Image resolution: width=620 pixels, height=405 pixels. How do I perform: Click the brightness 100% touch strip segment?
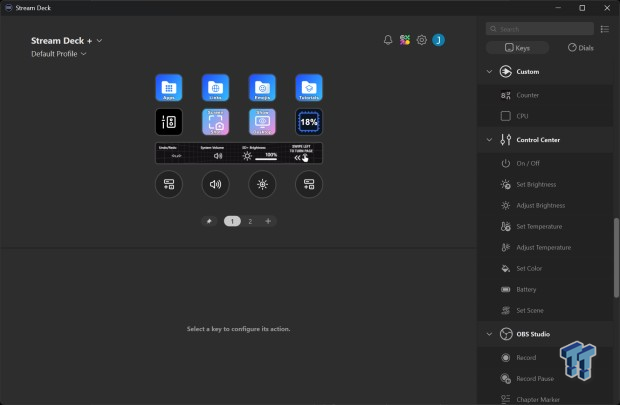259,153
